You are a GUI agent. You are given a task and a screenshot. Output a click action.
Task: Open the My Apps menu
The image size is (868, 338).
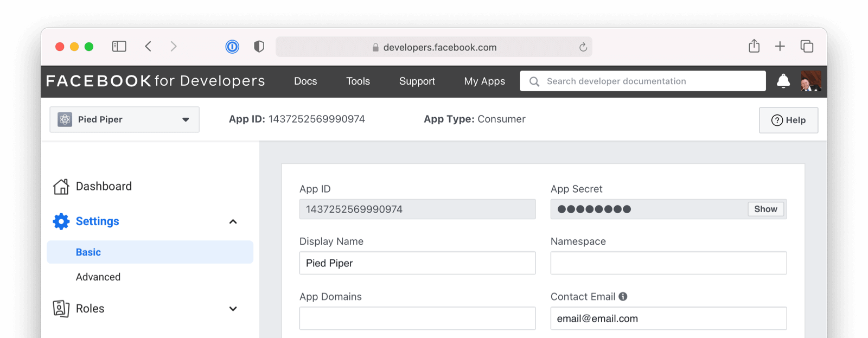point(484,81)
